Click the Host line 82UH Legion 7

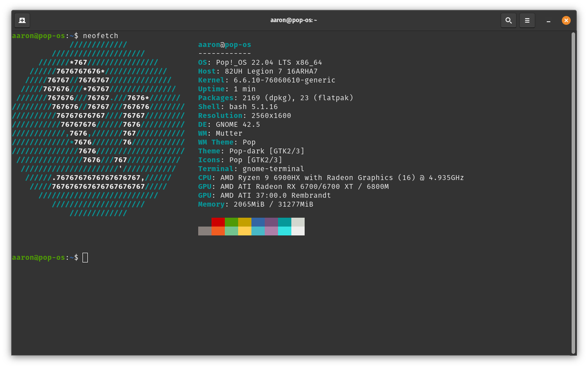pos(258,72)
